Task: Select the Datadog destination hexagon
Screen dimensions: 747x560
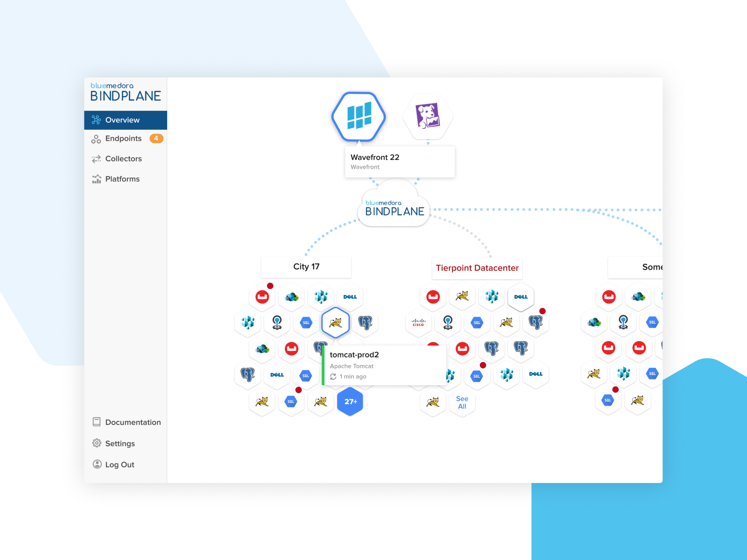Action: click(x=428, y=116)
